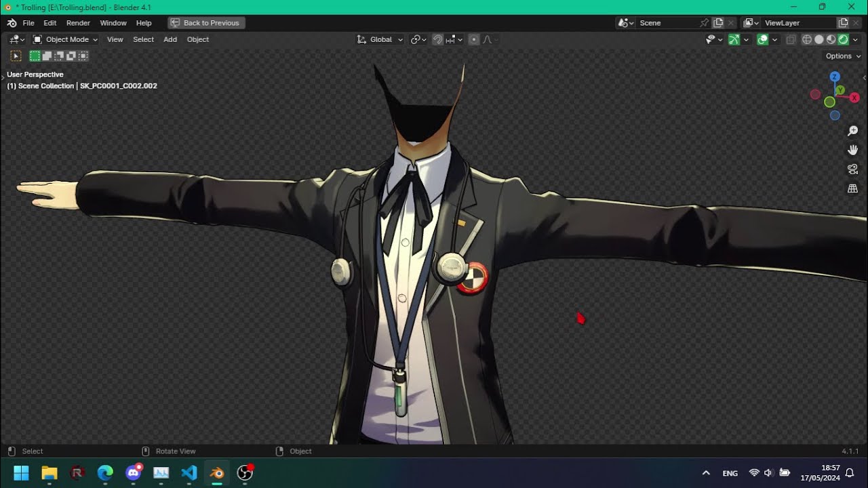The height and width of the screenshot is (488, 868).
Task: Toggle perspective/orthographic grid icon
Action: click(x=853, y=189)
